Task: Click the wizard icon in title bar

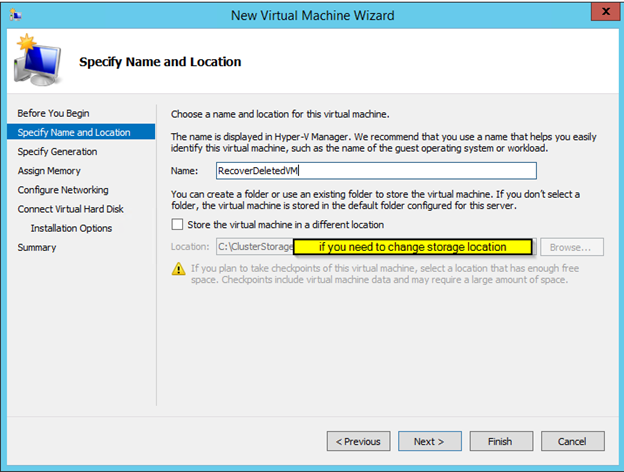Action: pos(14,15)
